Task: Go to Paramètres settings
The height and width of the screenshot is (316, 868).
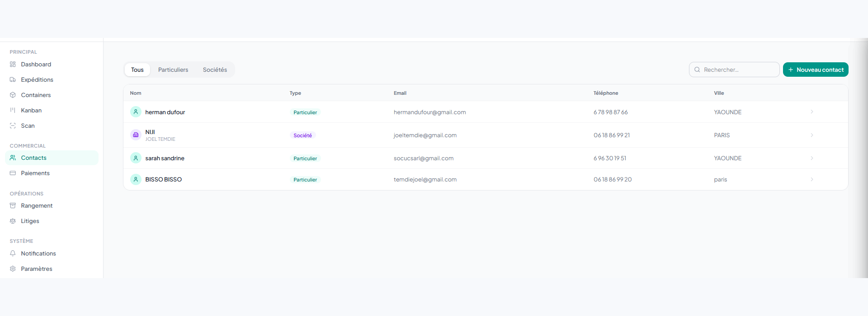Action: coord(52,269)
